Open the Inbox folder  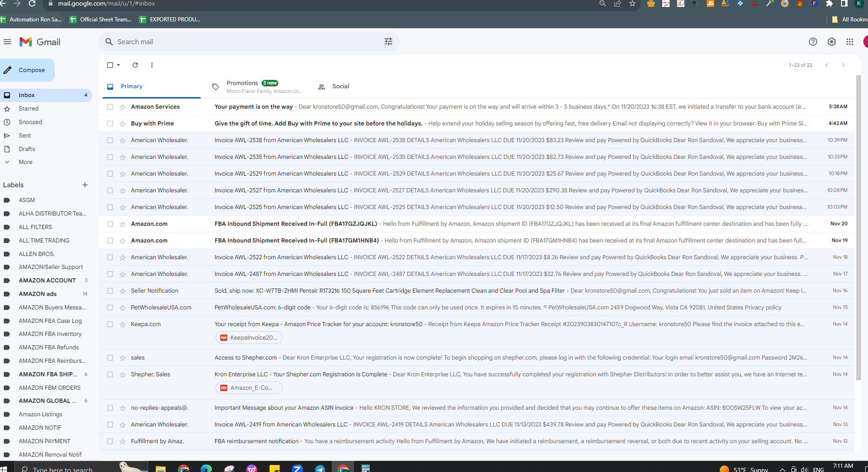(x=46, y=95)
